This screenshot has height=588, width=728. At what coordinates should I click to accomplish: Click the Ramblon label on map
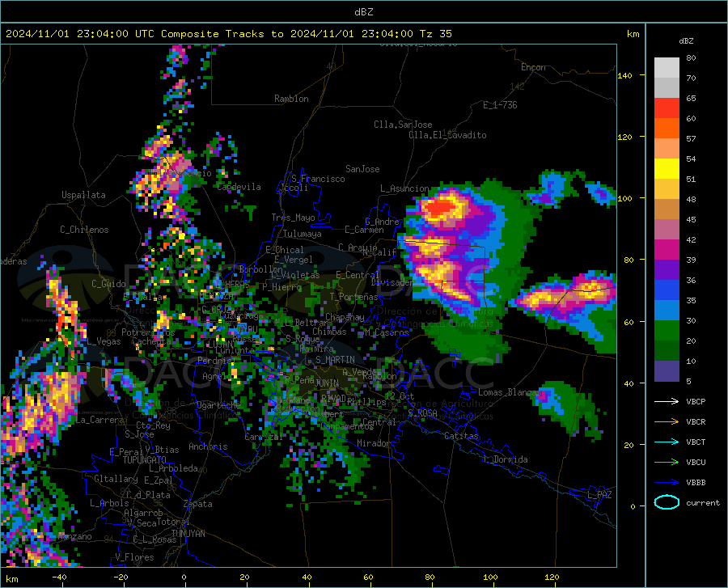291,99
